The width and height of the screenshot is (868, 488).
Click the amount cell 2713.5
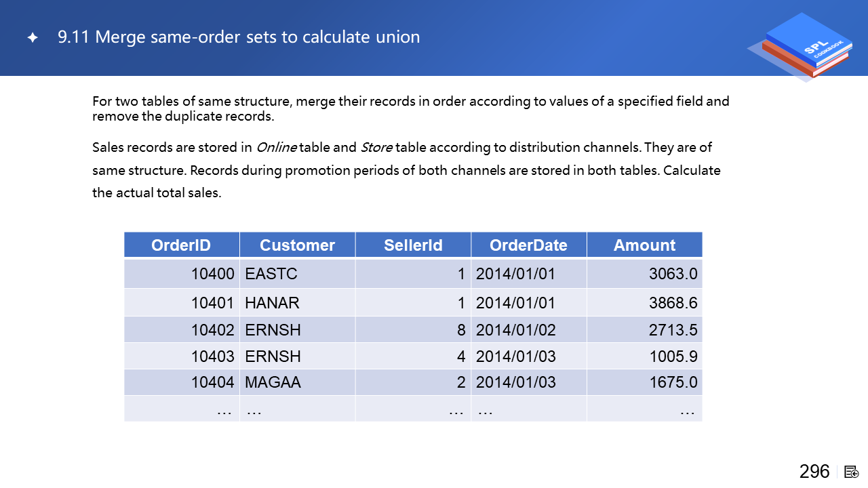(673, 330)
